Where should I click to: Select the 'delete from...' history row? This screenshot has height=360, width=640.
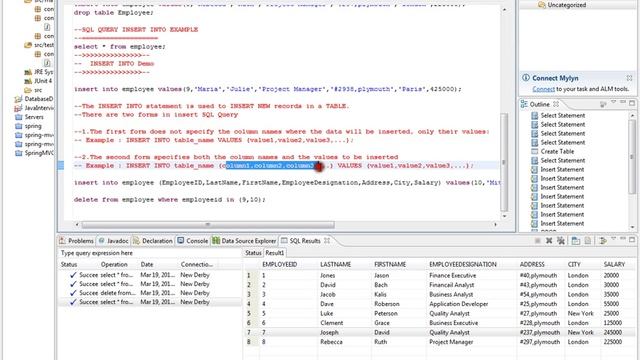tap(150, 293)
